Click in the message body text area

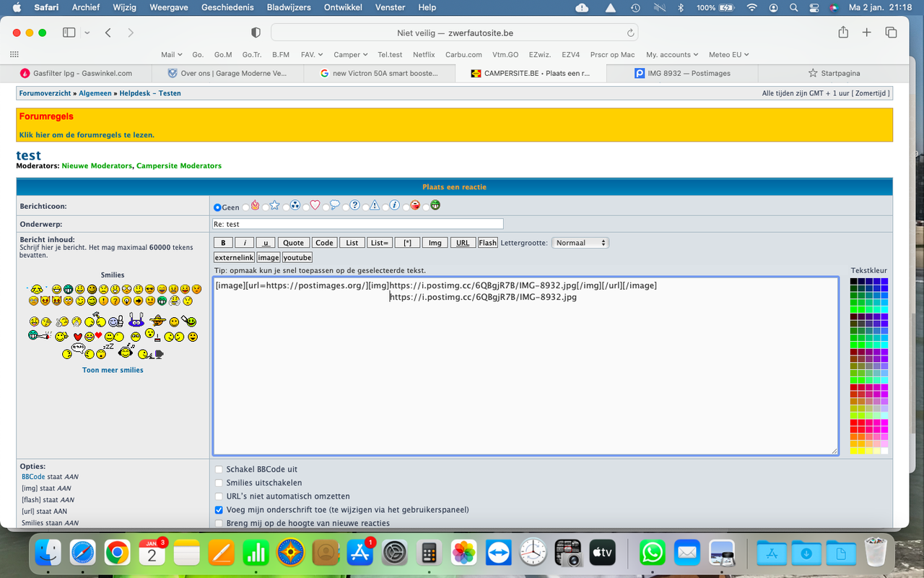click(x=526, y=366)
